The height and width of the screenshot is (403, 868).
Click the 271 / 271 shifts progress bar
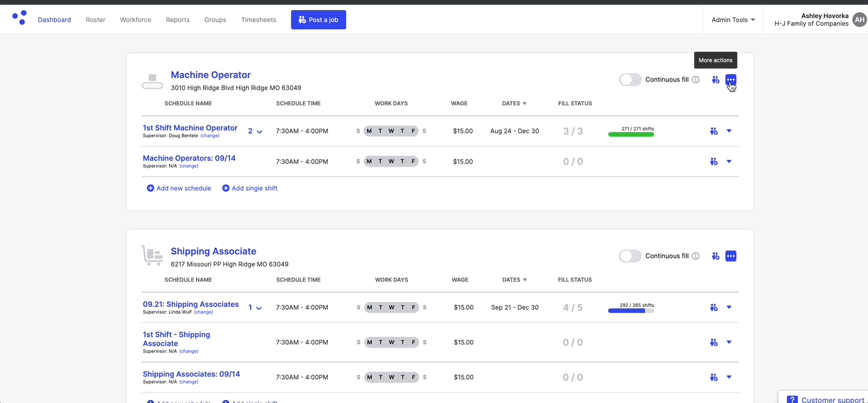point(631,134)
